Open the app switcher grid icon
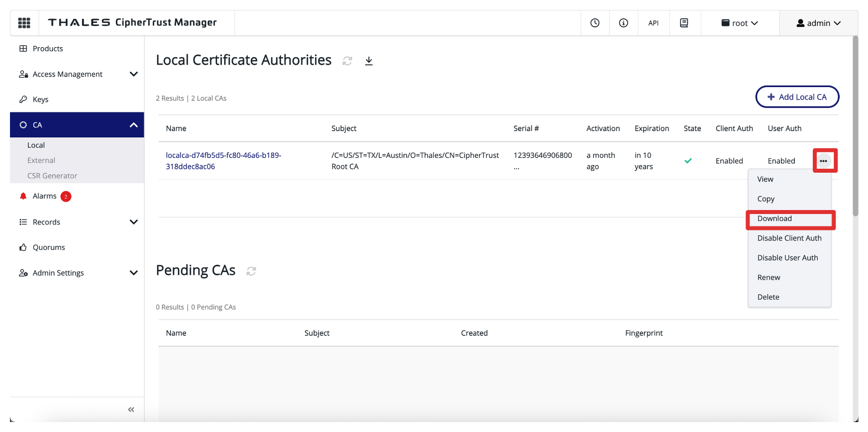 click(x=24, y=23)
